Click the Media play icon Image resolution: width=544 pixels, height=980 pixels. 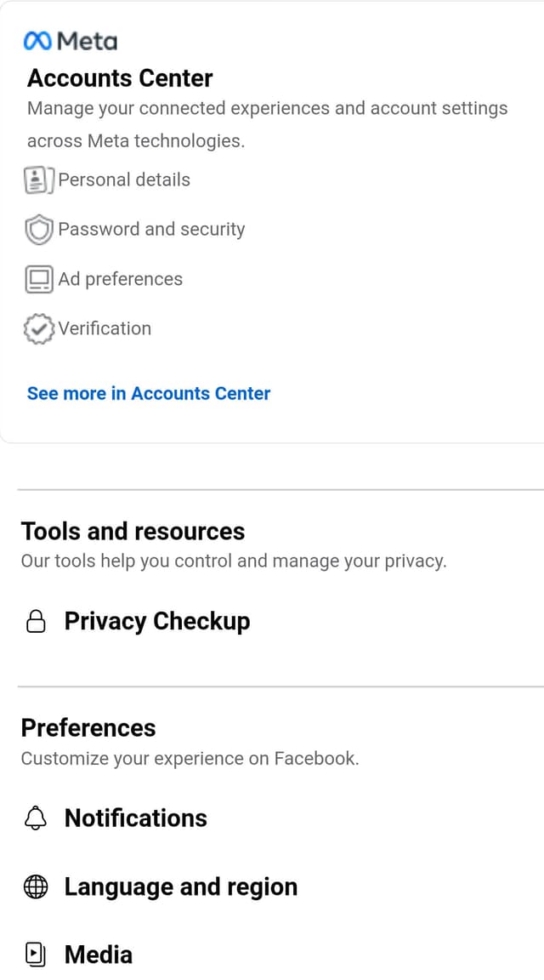tap(36, 955)
